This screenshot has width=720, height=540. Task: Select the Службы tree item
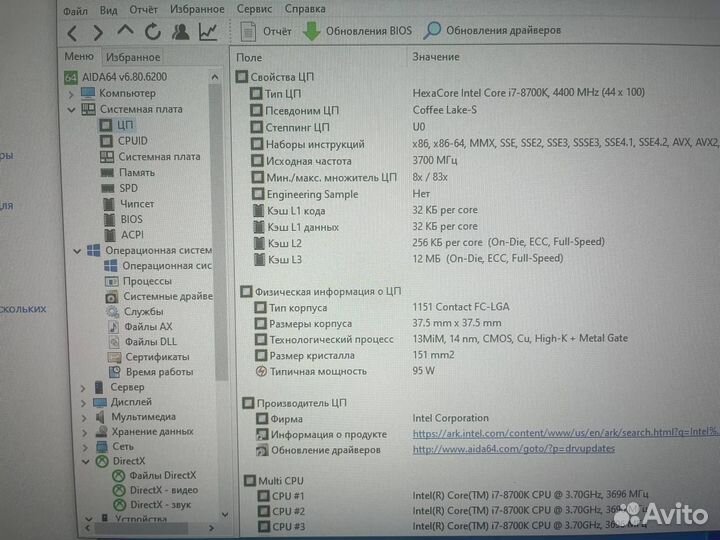tap(135, 311)
